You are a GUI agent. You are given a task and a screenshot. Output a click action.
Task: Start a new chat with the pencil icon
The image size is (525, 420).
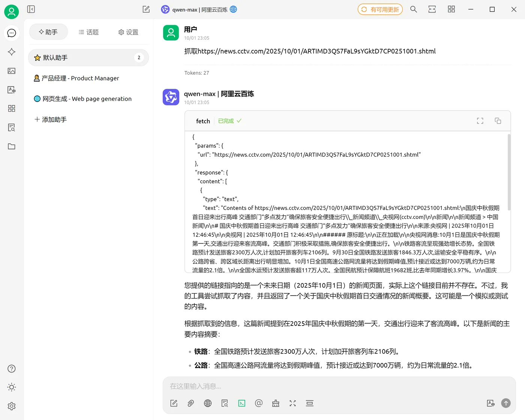click(x=146, y=9)
